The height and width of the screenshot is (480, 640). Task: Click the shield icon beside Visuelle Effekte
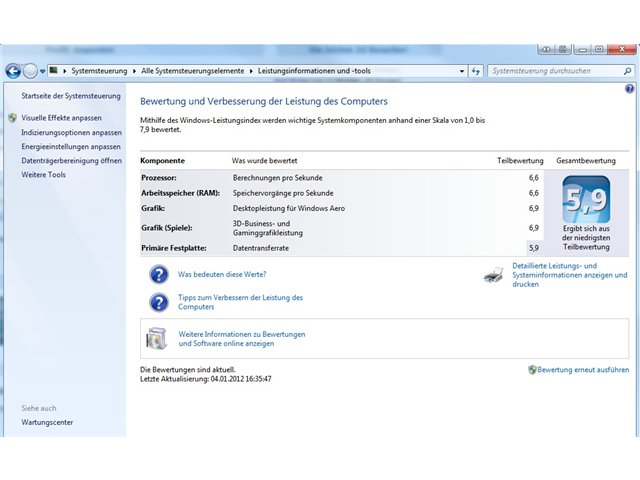(13, 118)
